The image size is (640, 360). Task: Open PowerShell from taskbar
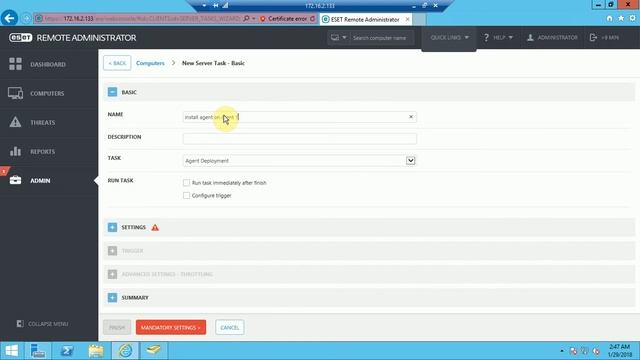coord(67,351)
